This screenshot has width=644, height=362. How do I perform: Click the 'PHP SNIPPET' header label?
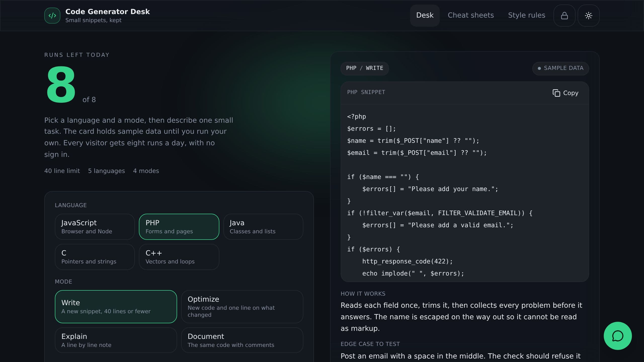(366, 92)
